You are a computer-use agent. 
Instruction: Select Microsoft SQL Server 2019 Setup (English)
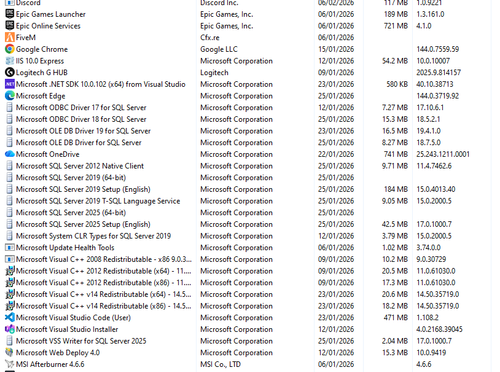83,189
